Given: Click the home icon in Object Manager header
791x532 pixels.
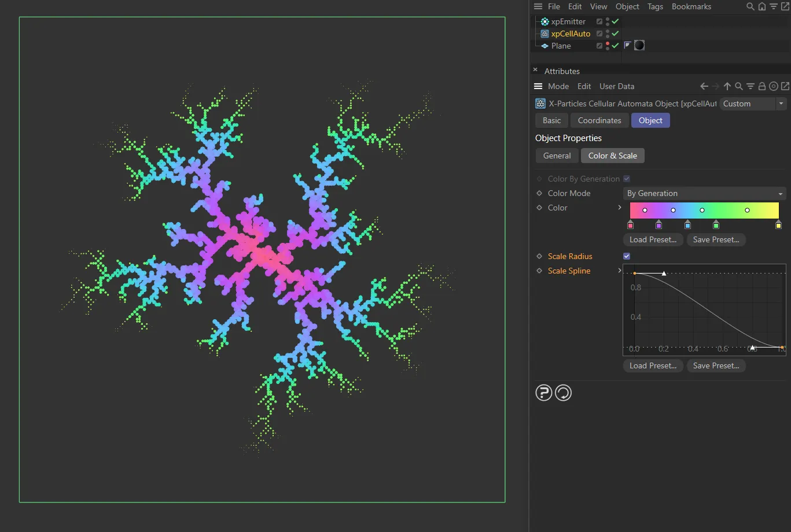Looking at the screenshot, I should click(762, 7).
